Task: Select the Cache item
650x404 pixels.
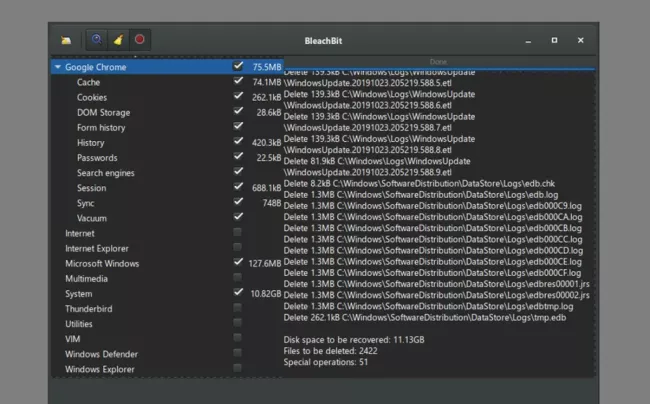Action: click(88, 82)
